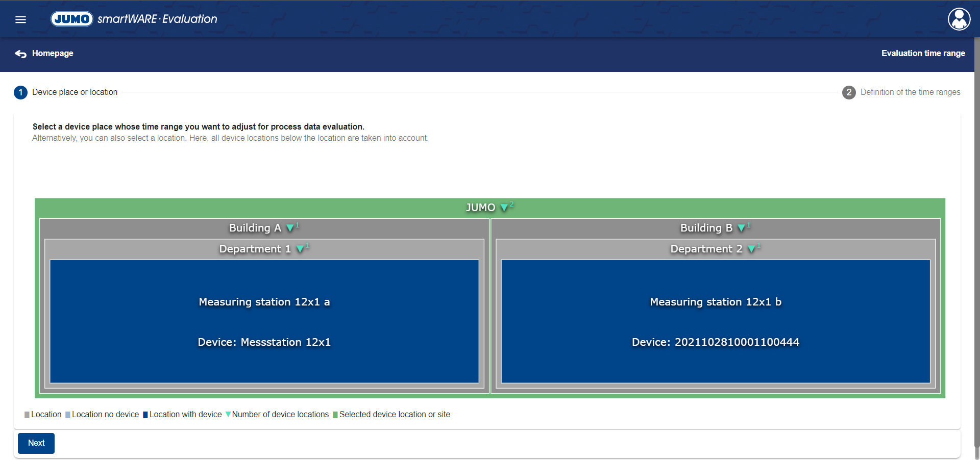
Task: Go to the Homepage link
Action: (53, 54)
